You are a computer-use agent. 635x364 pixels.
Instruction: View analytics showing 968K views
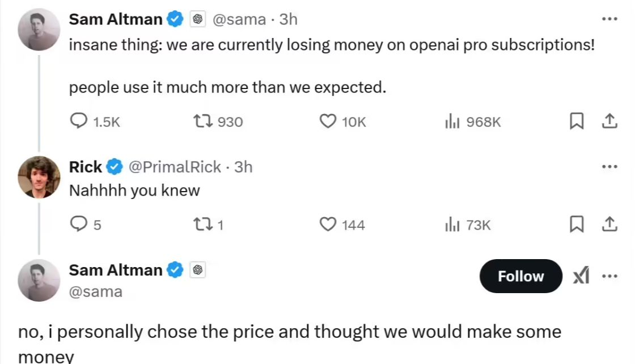tap(454, 121)
